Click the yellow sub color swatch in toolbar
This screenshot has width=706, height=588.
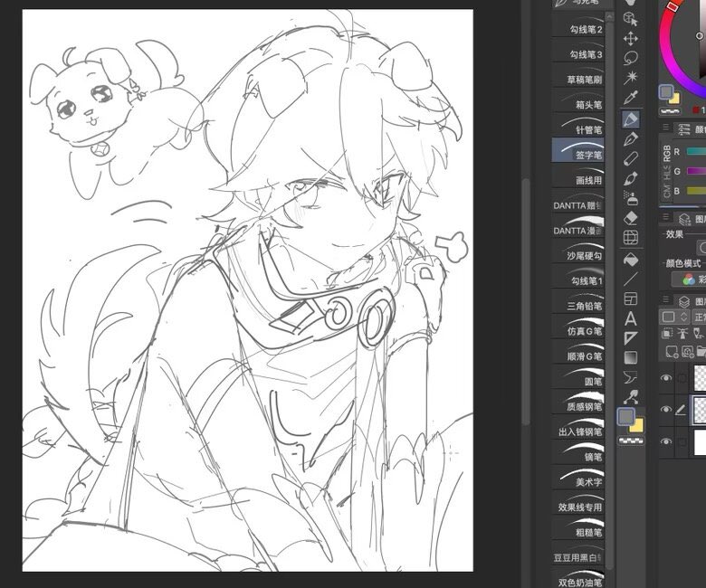point(637,425)
